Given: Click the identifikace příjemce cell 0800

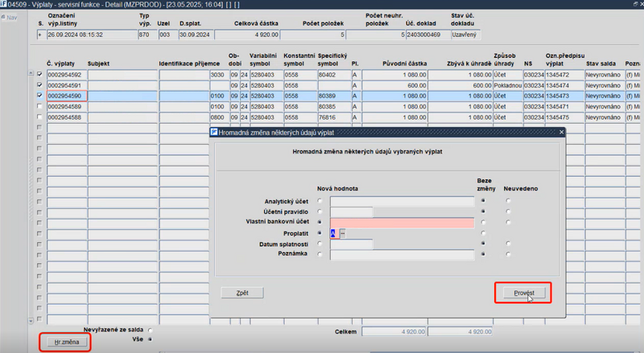Looking at the screenshot, I should [x=219, y=117].
